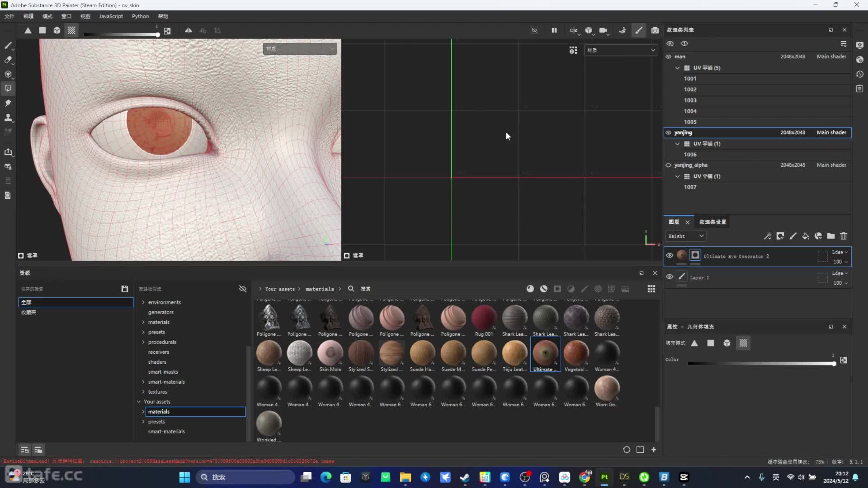This screenshot has height=488, width=868.
Task: Add a folder in layers panel
Action: [830, 236]
